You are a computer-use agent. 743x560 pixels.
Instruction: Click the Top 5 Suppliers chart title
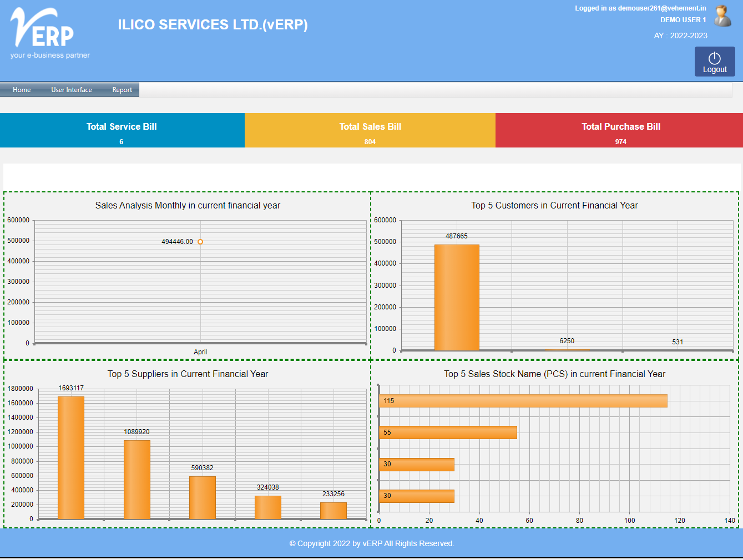[x=188, y=374]
